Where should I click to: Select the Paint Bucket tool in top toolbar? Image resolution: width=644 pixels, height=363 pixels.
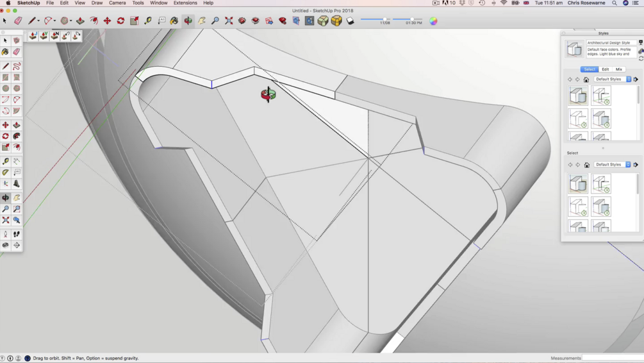174,21
